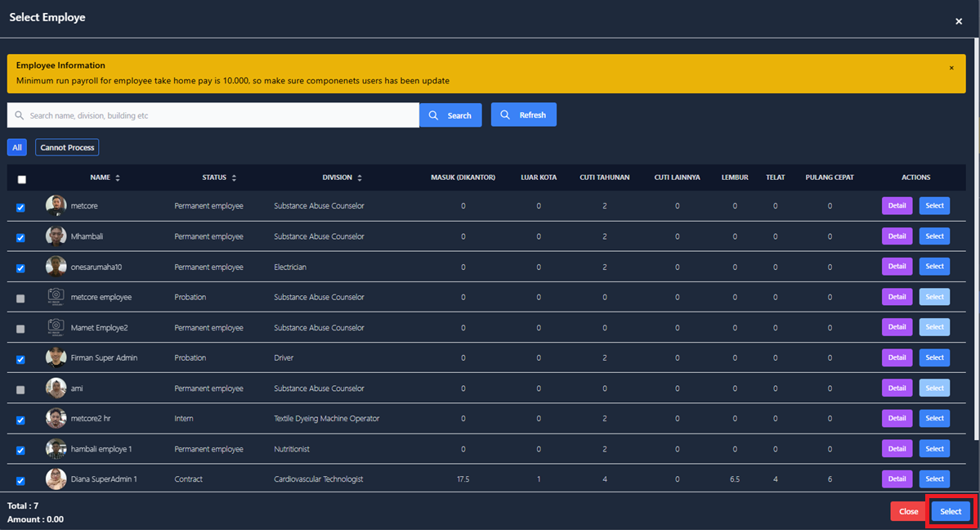980x530 pixels.
Task: Click the placeholder camera avatar for Mamet Employe2
Action: (x=56, y=327)
